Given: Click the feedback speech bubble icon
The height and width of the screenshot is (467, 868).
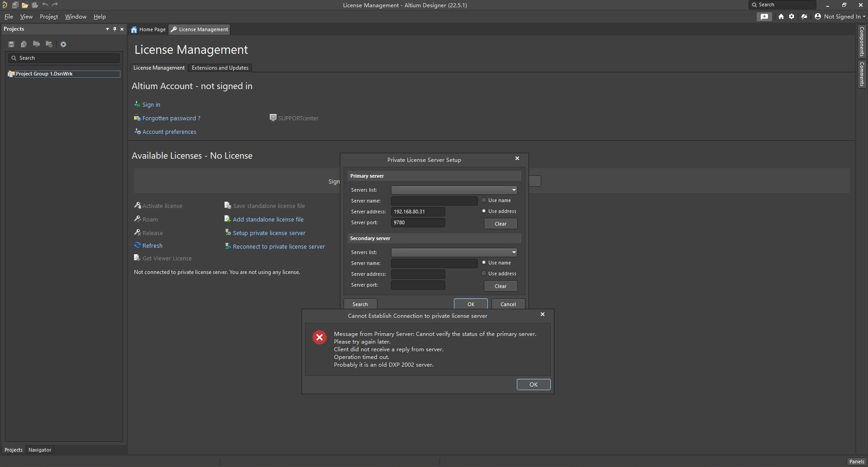Looking at the screenshot, I should [x=764, y=17].
